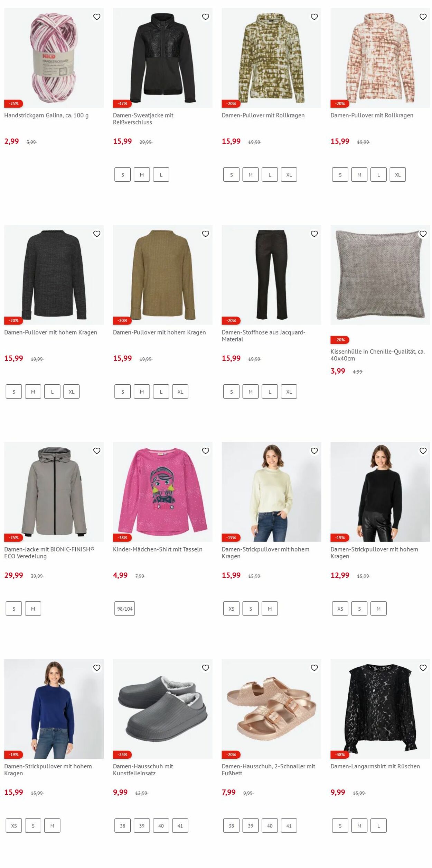Screen dimensions: 432x868
Task: Choose size XS for black Strickpullover
Action: coord(340,609)
